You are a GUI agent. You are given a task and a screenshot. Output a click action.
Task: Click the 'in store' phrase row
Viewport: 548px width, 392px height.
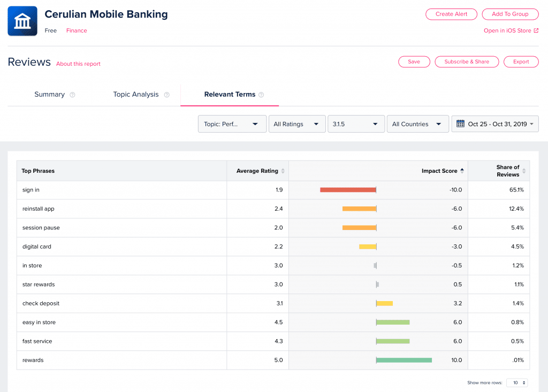32,265
